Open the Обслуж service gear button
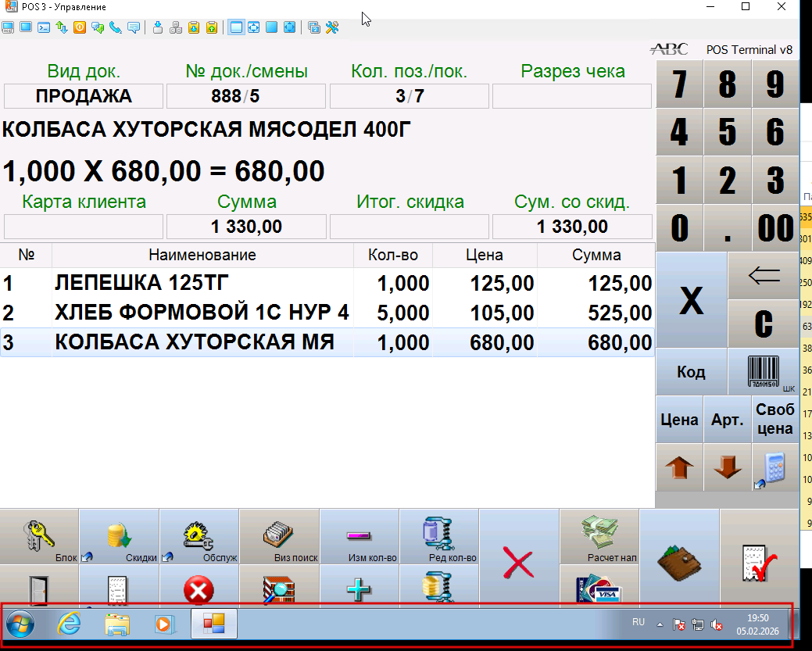 [x=199, y=537]
